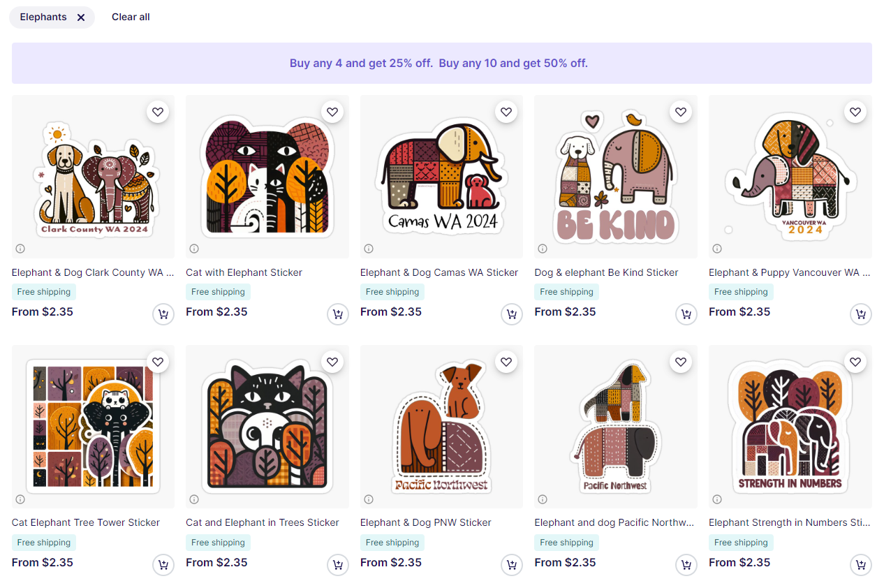
Task: Favorite the Cat with Elephant Sticker
Action: [332, 112]
